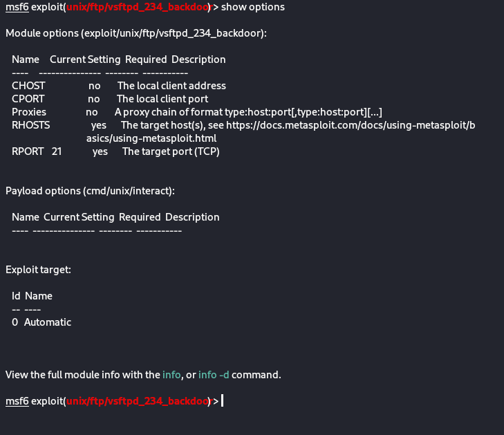Click the "The target port (TCP)" description
Screen dimensions: 504x435
(x=171, y=151)
